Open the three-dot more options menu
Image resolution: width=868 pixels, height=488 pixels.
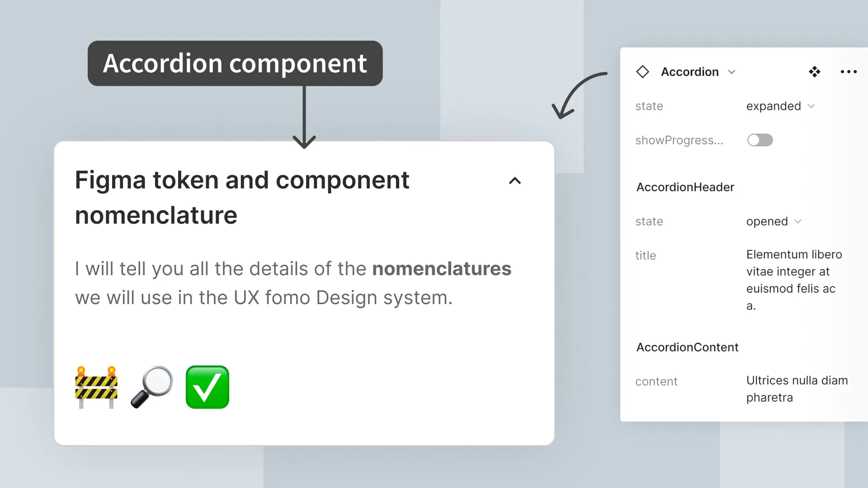click(849, 72)
